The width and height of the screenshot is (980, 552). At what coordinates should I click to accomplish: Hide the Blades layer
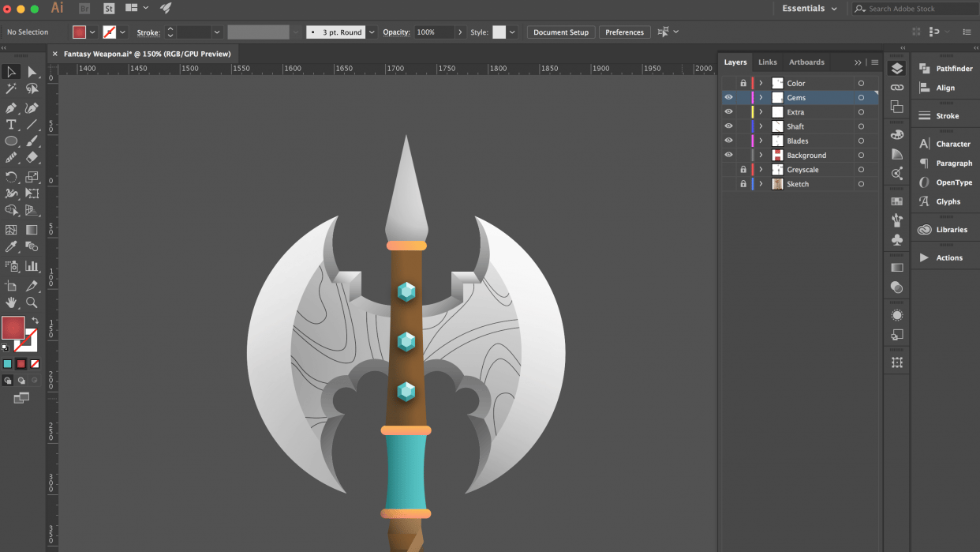click(x=729, y=140)
